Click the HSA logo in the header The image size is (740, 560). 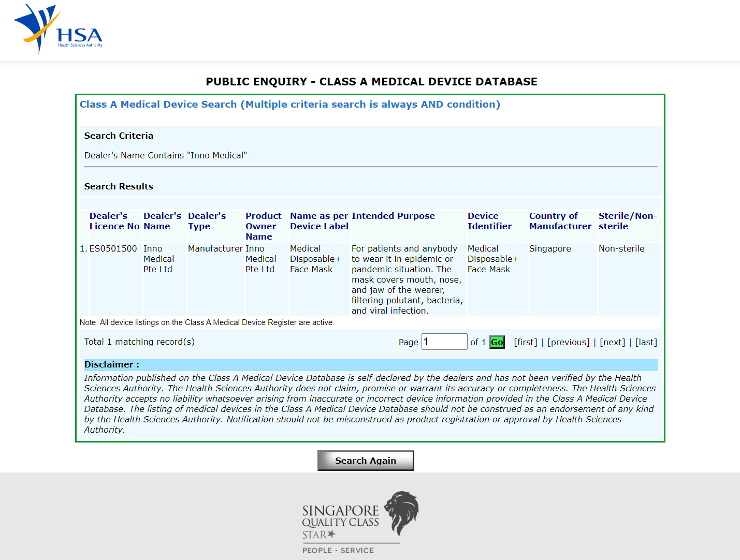(x=58, y=29)
